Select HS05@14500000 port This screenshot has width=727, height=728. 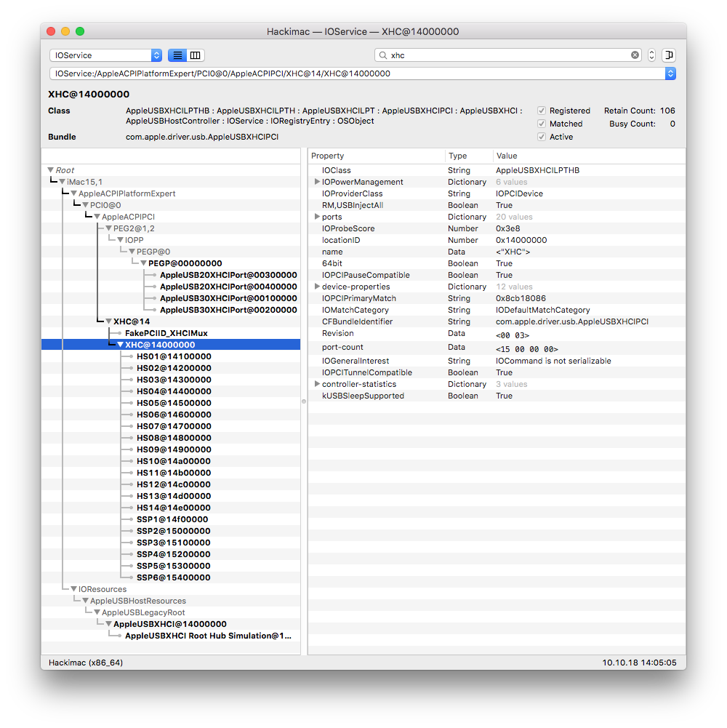tap(174, 402)
